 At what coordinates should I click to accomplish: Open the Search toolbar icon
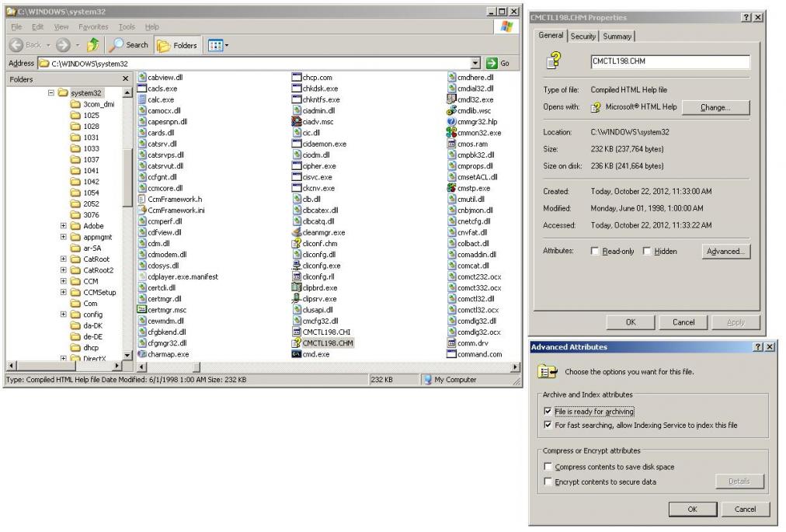[x=117, y=45]
